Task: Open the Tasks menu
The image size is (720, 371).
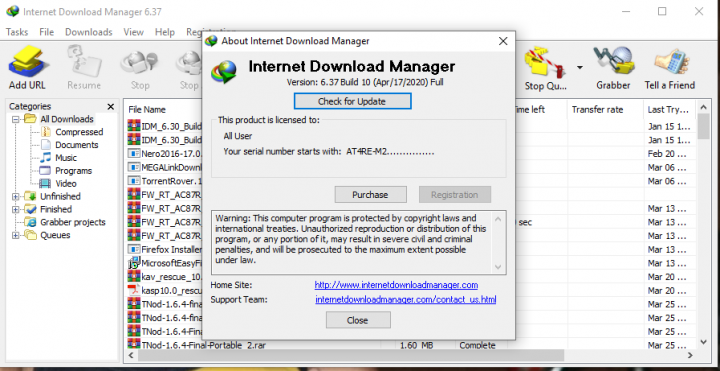Action: pyautogui.click(x=17, y=32)
